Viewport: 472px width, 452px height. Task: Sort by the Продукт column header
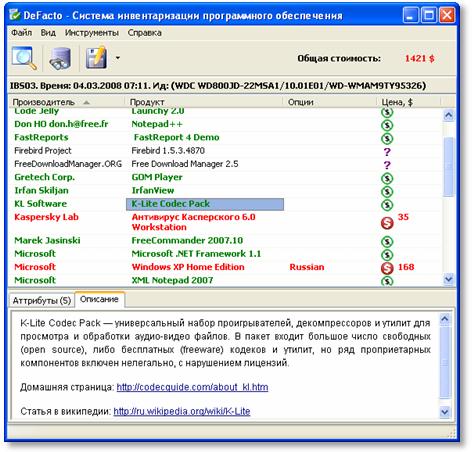coord(203,102)
